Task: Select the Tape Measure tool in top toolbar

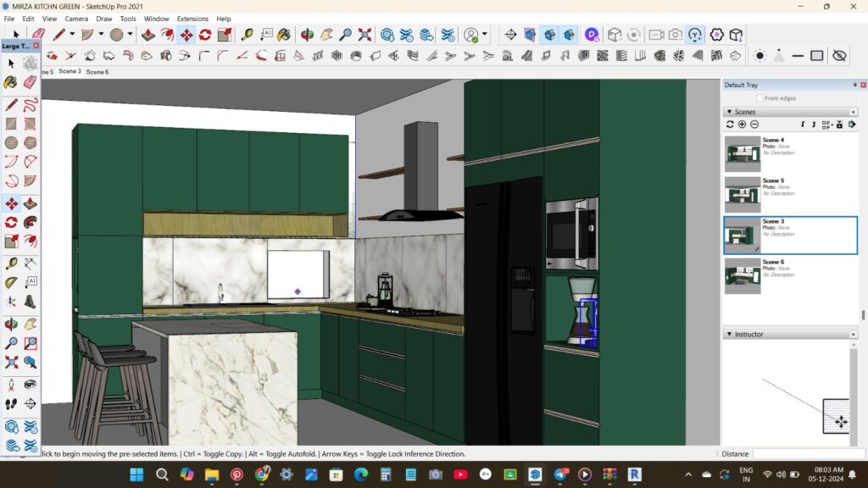Action: tap(247, 34)
